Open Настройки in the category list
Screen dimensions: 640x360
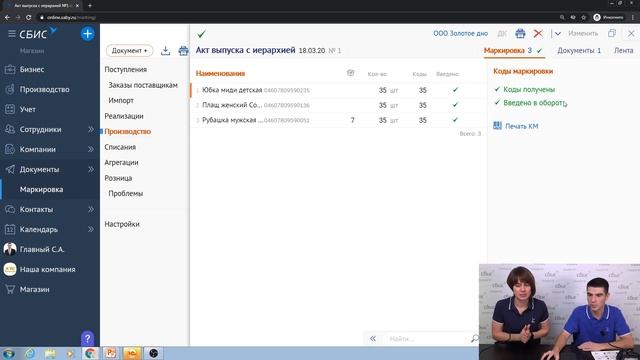[122, 224]
